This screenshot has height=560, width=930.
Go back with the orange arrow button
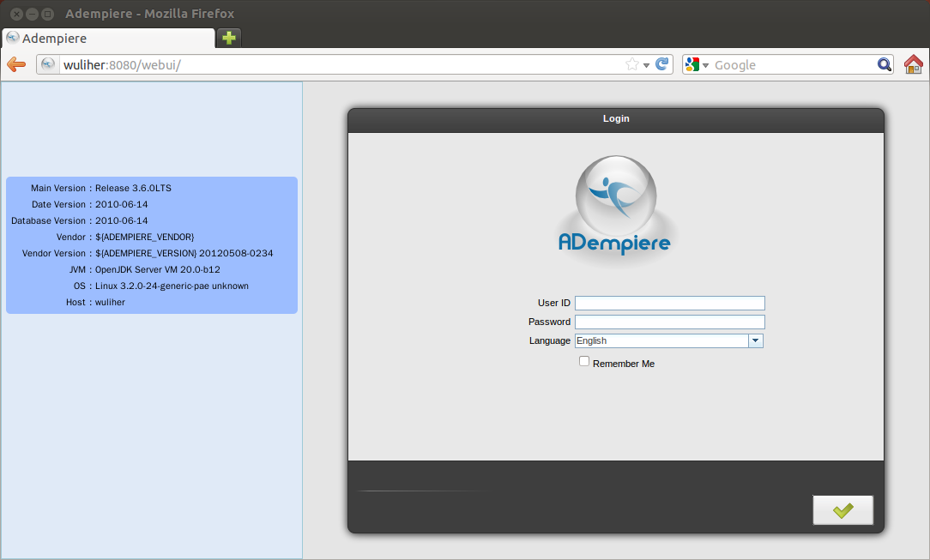16,64
